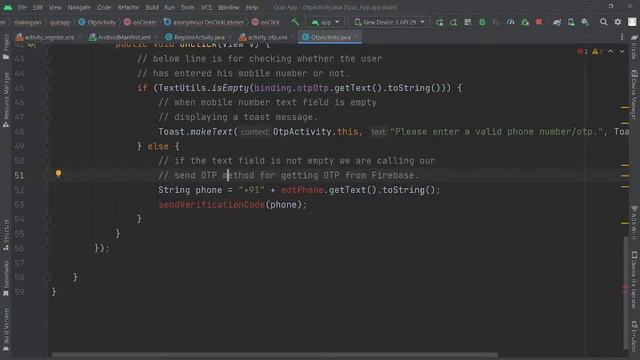This screenshot has height=360, width=640.
Task: Click onClick in the navigation breadcrumb
Action: point(266,22)
